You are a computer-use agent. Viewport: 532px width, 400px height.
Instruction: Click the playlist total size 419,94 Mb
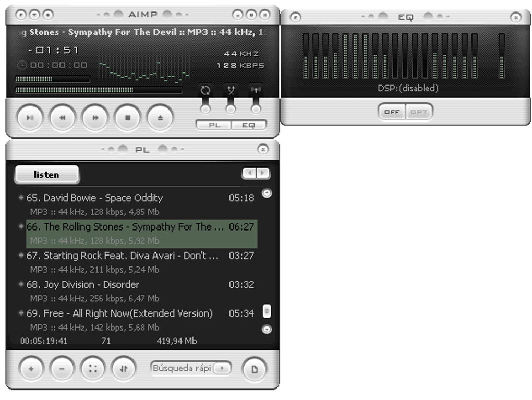(x=177, y=341)
